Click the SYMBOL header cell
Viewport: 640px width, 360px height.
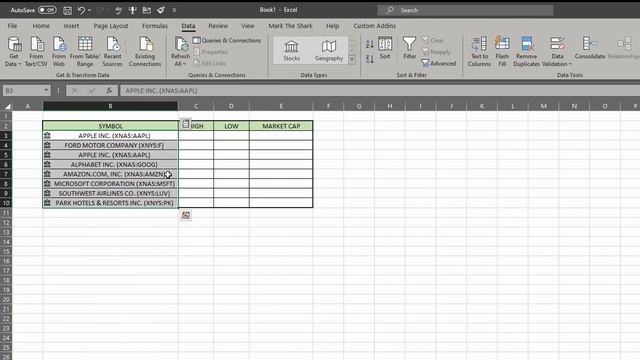110,126
